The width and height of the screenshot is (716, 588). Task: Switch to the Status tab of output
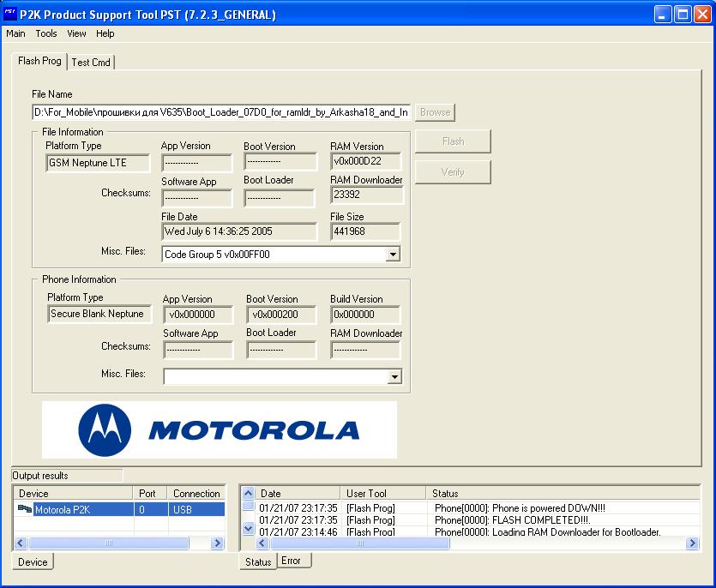click(258, 561)
